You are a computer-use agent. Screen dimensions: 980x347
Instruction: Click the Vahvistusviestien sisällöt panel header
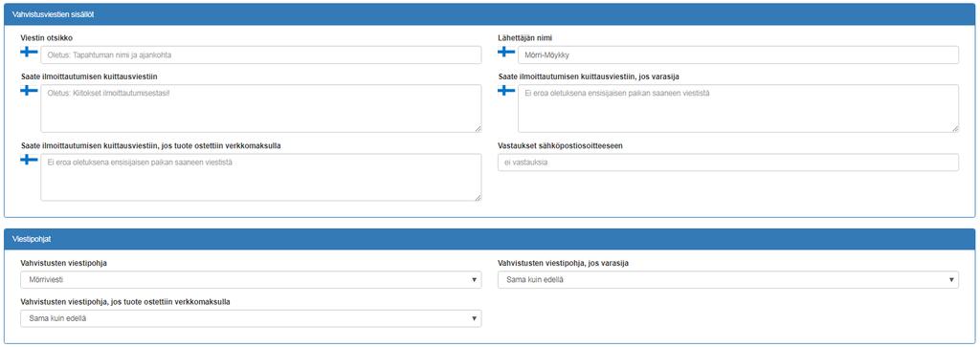point(490,14)
